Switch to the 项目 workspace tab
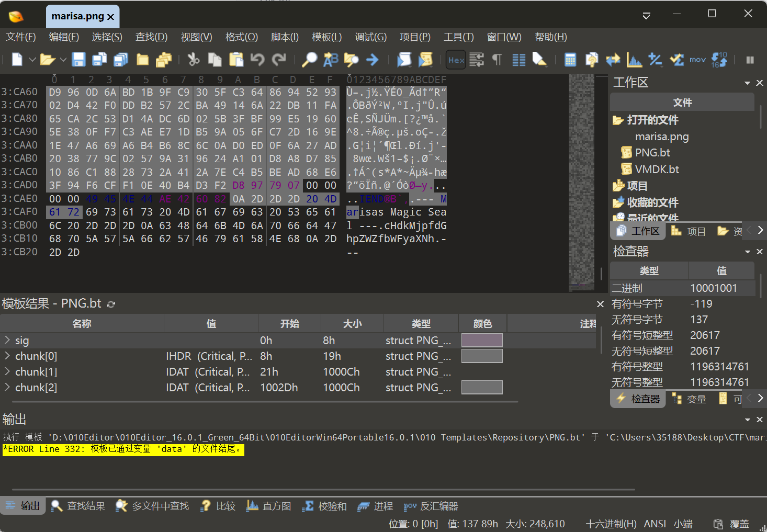 [x=689, y=231]
